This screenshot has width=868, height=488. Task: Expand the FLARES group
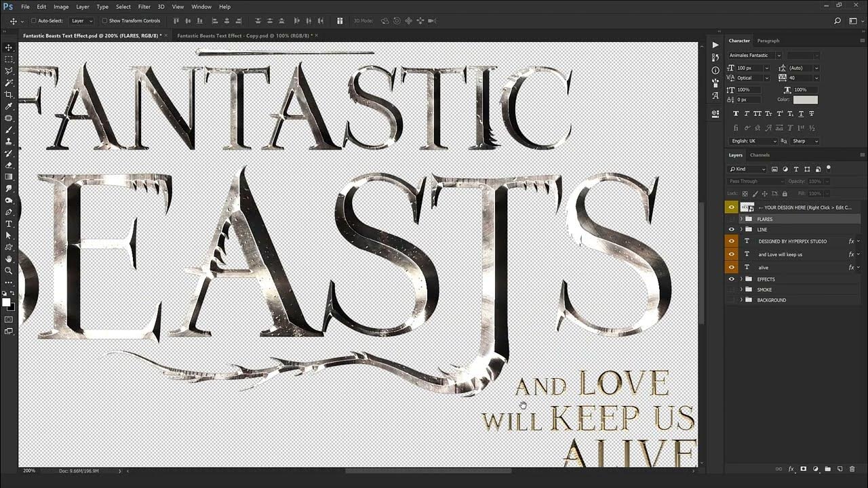(x=741, y=219)
